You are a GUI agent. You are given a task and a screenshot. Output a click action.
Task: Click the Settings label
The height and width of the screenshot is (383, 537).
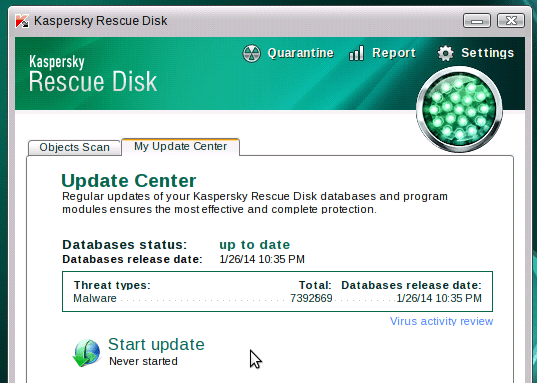coord(487,53)
